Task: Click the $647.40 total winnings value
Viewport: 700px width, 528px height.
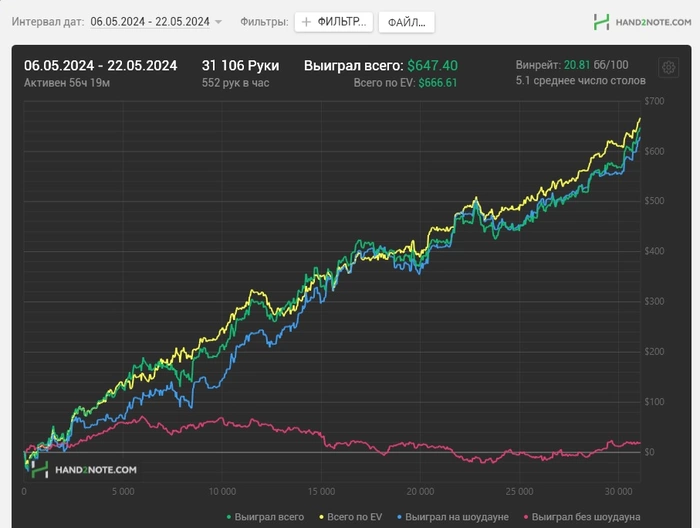Action: point(432,66)
